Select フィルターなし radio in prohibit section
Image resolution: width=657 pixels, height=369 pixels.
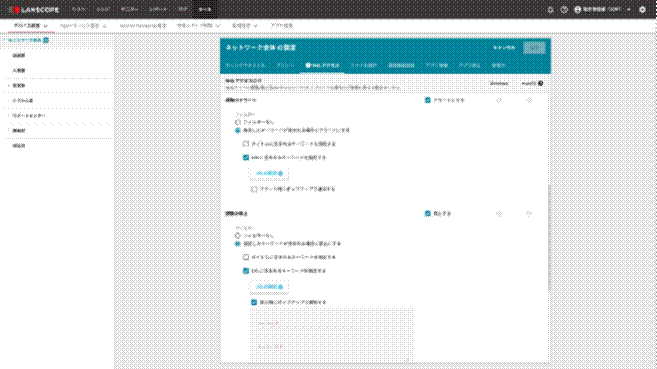[x=238, y=235]
